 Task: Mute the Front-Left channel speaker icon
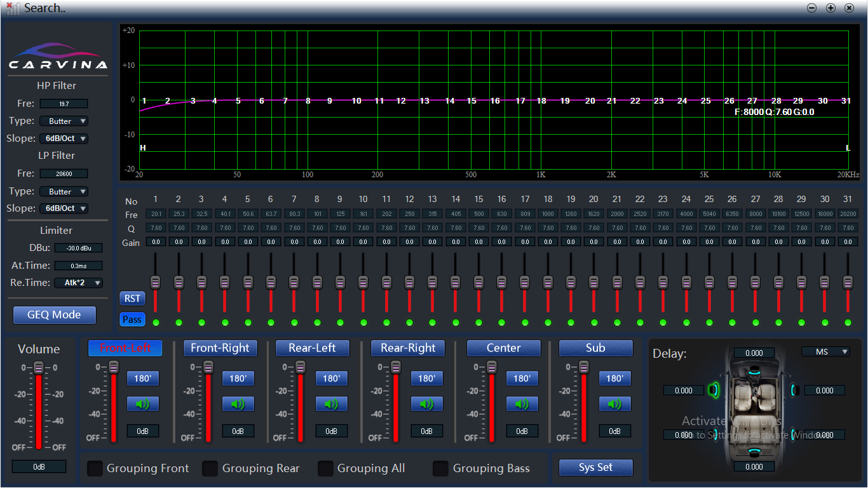tap(142, 404)
